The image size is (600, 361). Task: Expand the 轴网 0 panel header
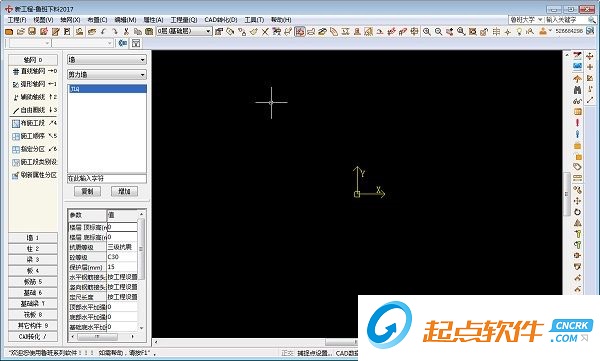pos(33,60)
